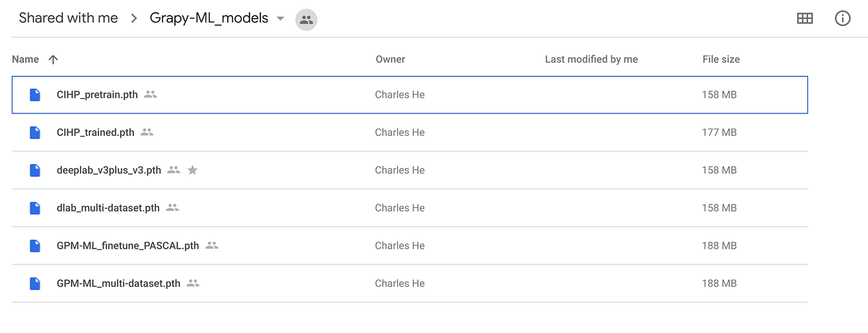Click the file icon of CIHP_pretrain.pth
Screen dimensions: 868x333
pyautogui.click(x=35, y=95)
